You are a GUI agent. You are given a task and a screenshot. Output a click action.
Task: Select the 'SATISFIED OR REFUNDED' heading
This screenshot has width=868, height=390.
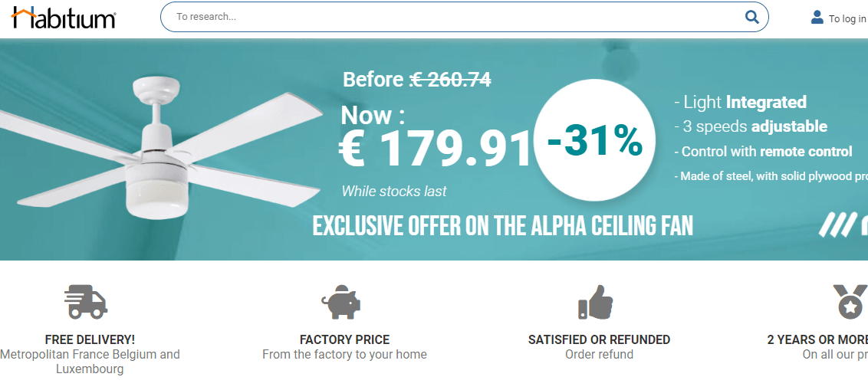tap(599, 339)
